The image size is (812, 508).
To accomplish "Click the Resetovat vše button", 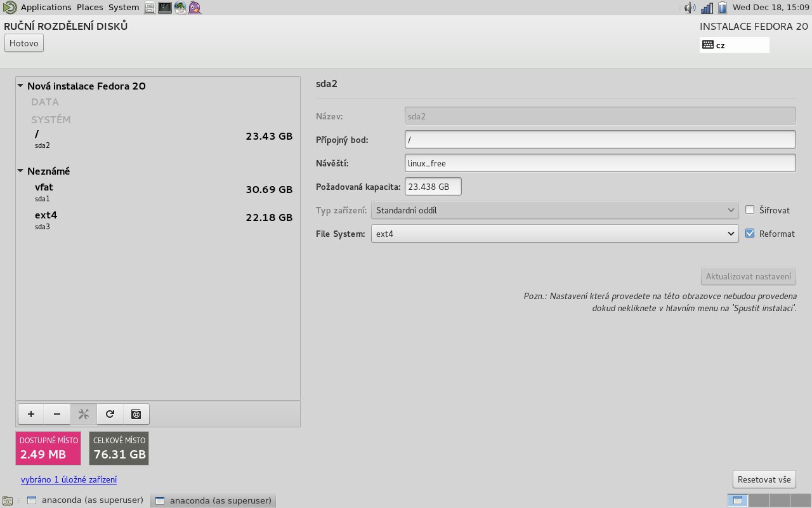I will 764,479.
